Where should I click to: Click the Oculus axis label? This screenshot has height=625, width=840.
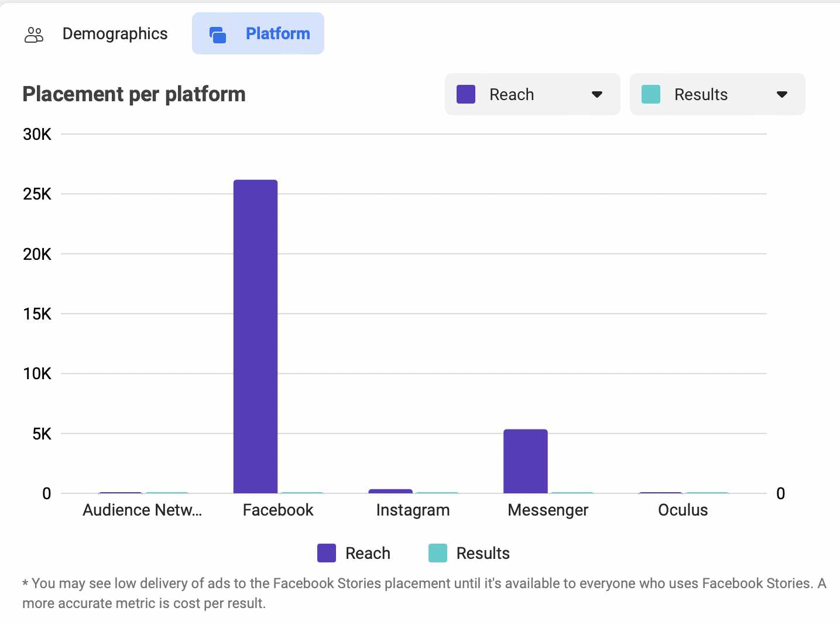(683, 510)
